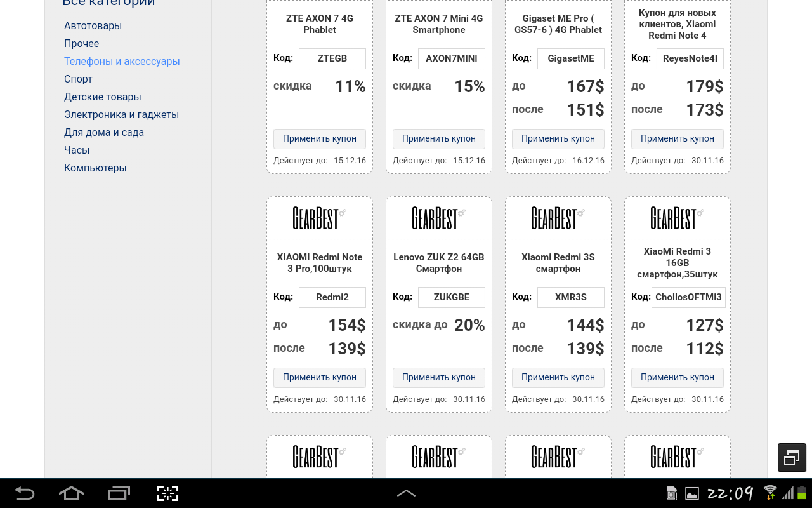This screenshot has height=508, width=812.
Task: Tap the 22:09 clock in status bar
Action: 730,493
